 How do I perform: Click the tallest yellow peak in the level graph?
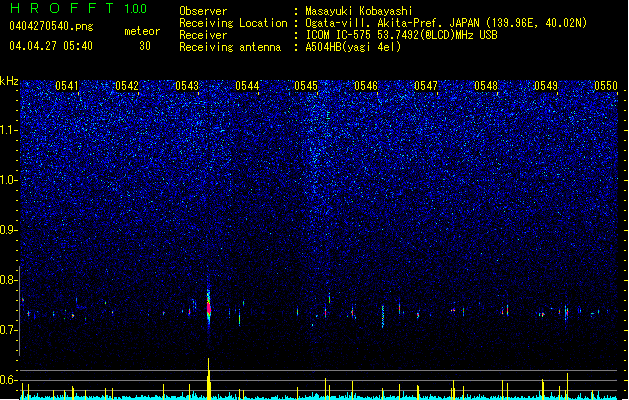[x=209, y=378]
